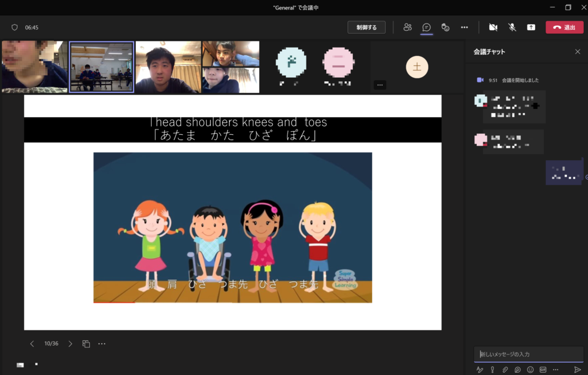The height and width of the screenshot is (375, 588).
Task: Turn on the camera
Action: point(493,27)
